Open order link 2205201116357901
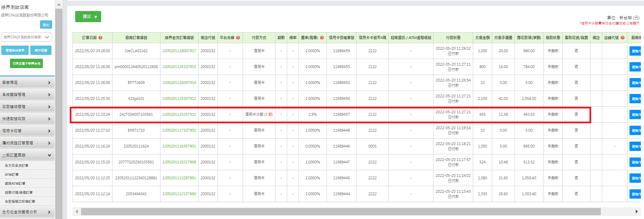644x219 pixels. [x=179, y=146]
